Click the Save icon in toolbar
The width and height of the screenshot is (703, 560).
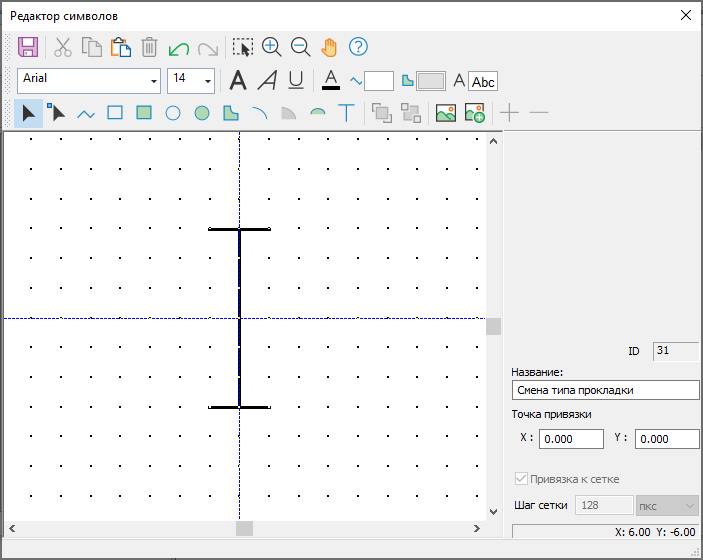[28, 47]
